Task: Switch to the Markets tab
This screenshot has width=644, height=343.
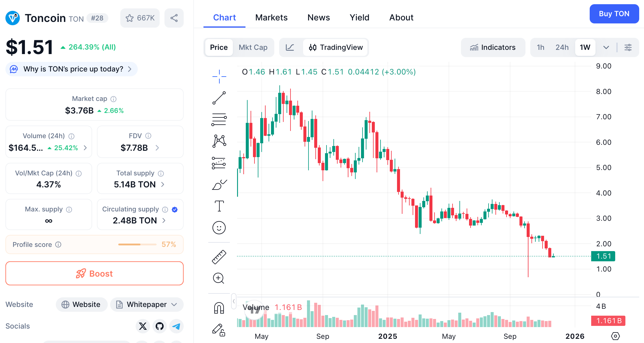Action: pos(271,17)
